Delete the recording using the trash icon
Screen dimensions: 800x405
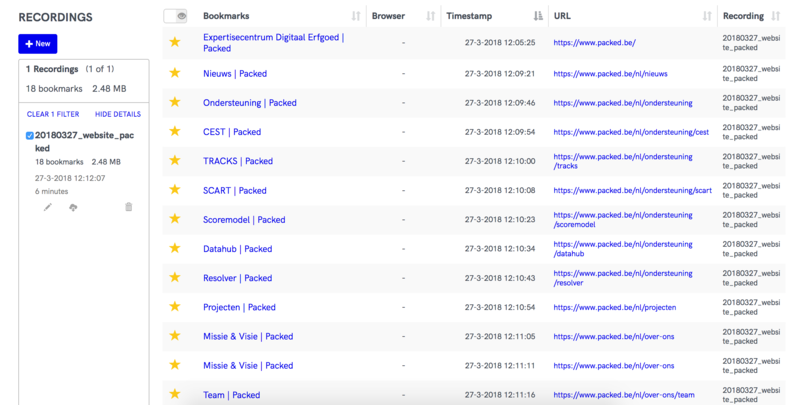[128, 207]
